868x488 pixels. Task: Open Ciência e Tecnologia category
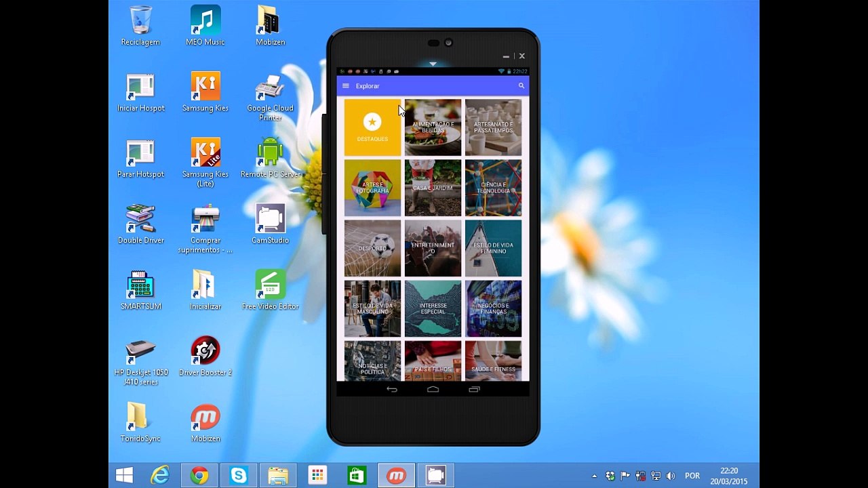click(493, 188)
